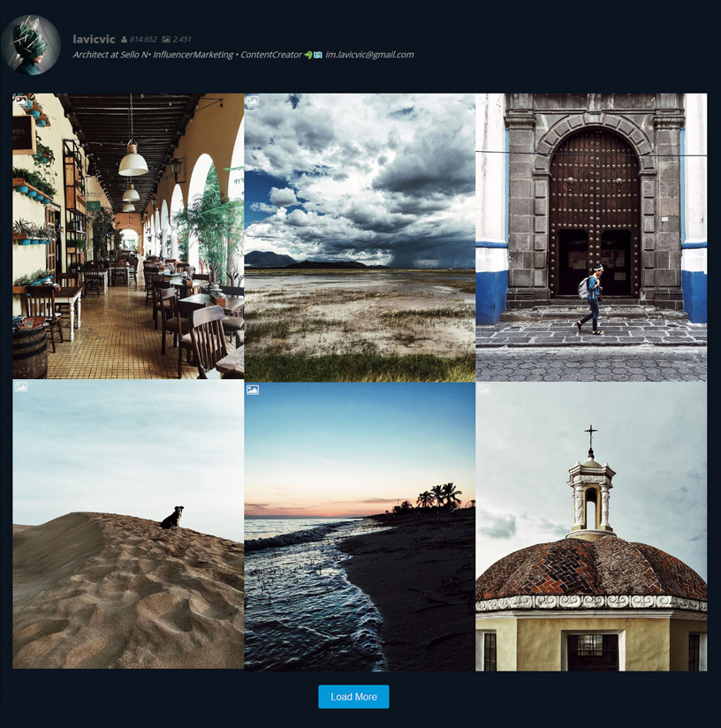The width and height of the screenshot is (721, 728).
Task: Open the sunset beach photo
Action: pyautogui.click(x=360, y=527)
